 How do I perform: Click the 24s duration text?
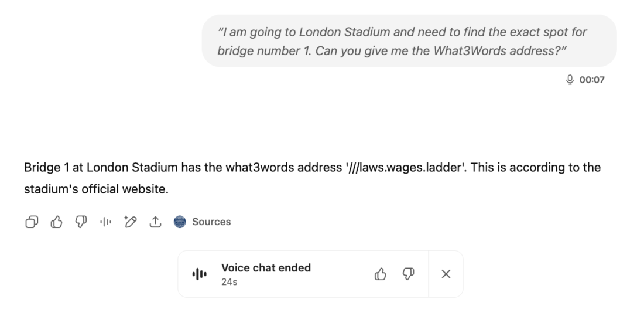[229, 282]
